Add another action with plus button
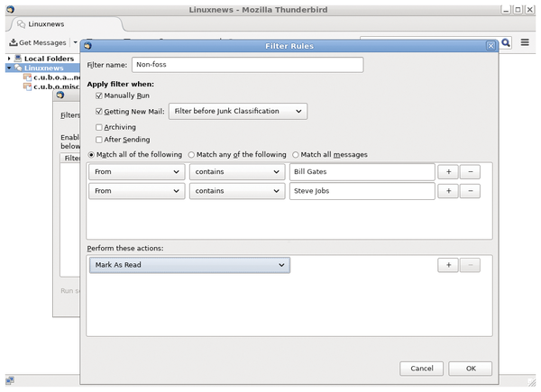Image resolution: width=541 pixels, height=392 pixels. (447, 265)
